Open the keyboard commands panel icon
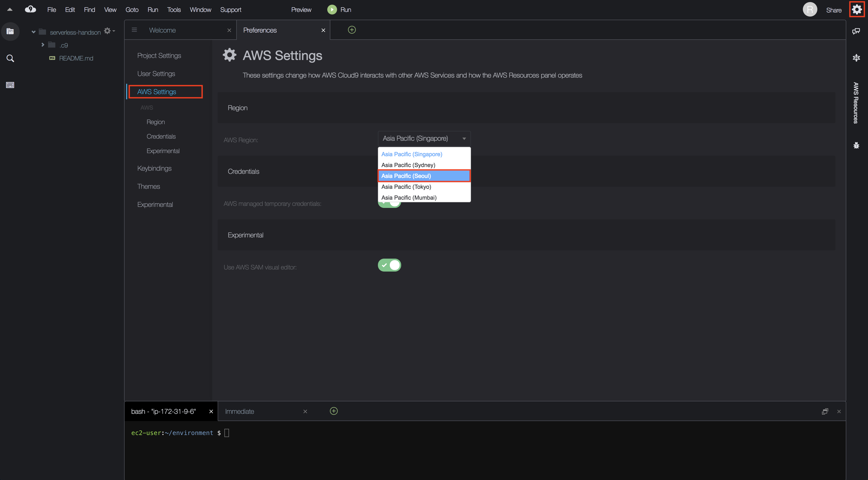This screenshot has width=868, height=480. click(10, 85)
